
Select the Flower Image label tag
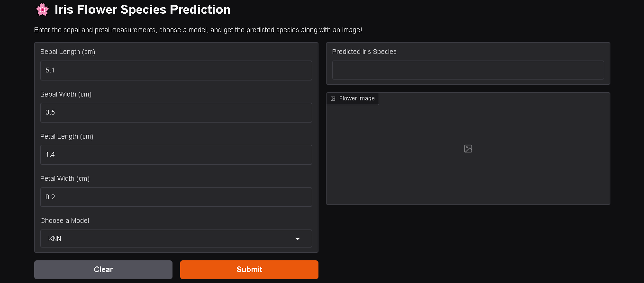tap(353, 98)
